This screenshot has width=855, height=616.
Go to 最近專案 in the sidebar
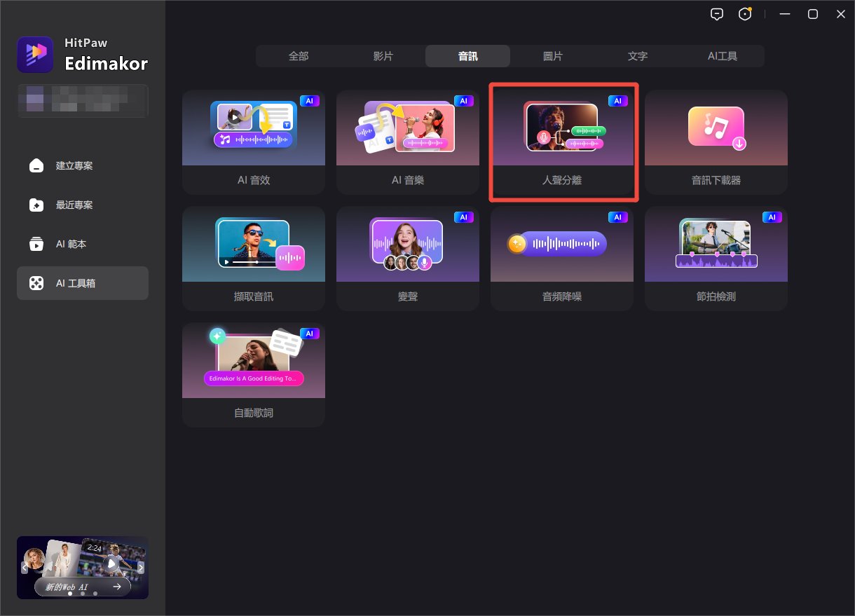pos(83,205)
